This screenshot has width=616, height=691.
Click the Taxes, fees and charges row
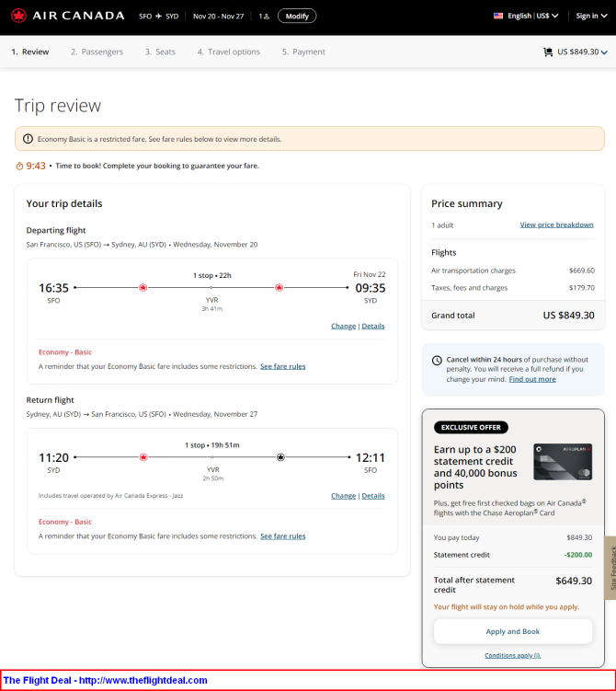513,288
